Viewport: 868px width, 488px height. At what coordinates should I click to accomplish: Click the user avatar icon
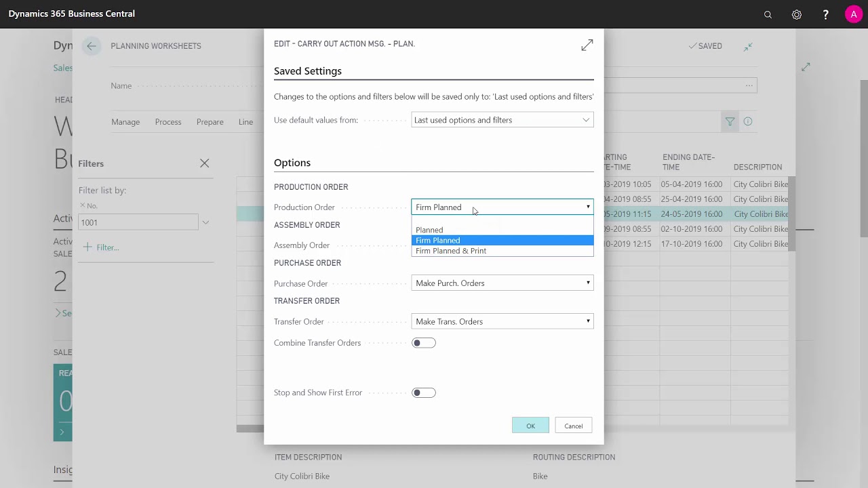[853, 14]
